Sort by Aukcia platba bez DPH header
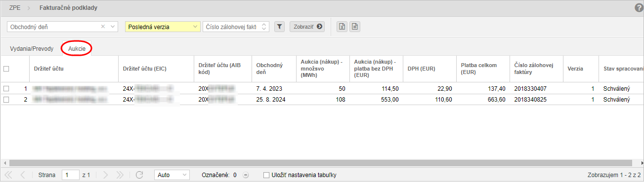The image size is (644, 184). click(x=376, y=69)
